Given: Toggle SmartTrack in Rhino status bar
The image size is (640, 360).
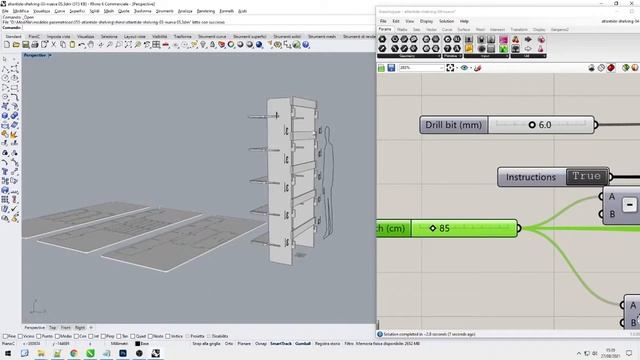Looking at the screenshot, I should click(281, 344).
